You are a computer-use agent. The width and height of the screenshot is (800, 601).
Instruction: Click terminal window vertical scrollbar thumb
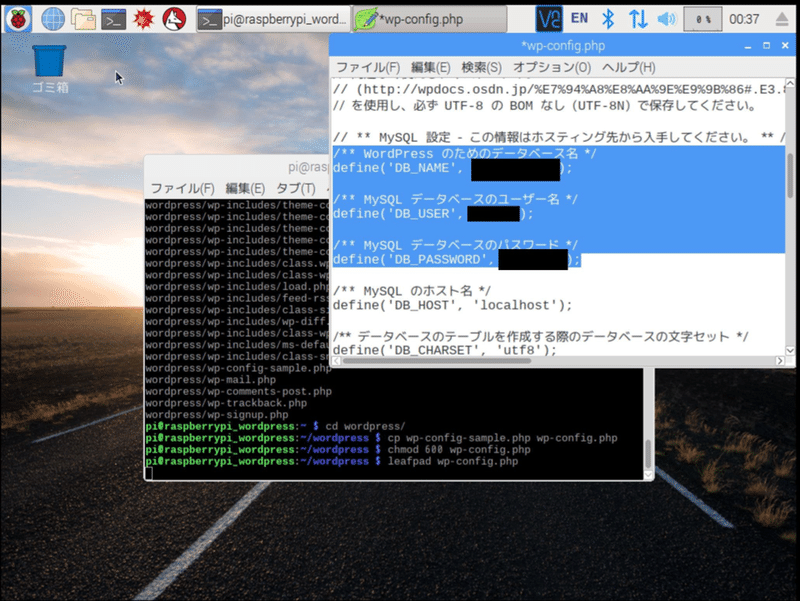coord(648,454)
